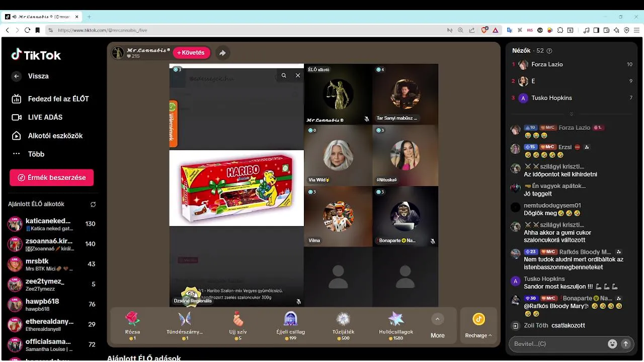The image size is (644, 362).
Task: Open the emoji picker
Action: click(612, 344)
